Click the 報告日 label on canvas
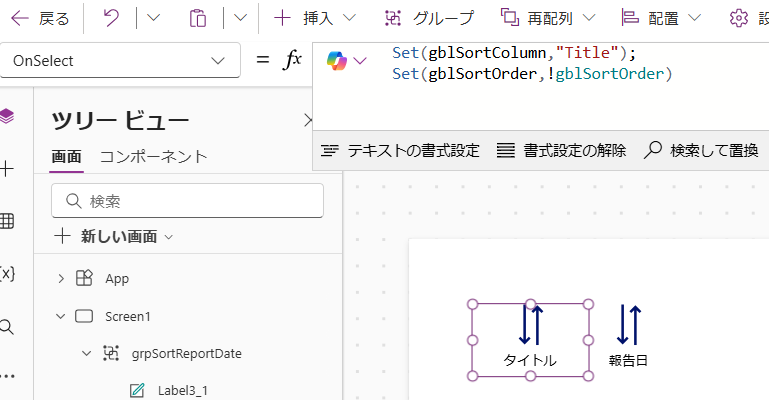This screenshot has width=769, height=400. coord(628,360)
